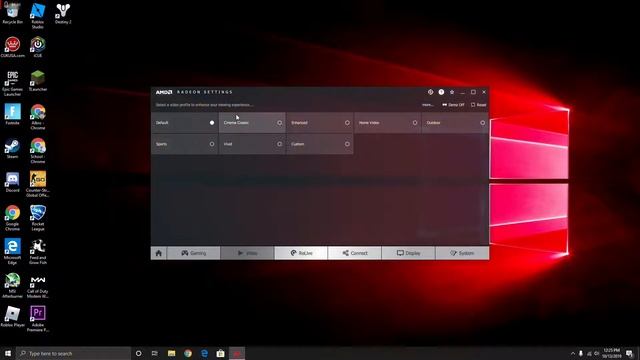Open Task View on the taskbar
640x360 pixels.
click(x=155, y=353)
